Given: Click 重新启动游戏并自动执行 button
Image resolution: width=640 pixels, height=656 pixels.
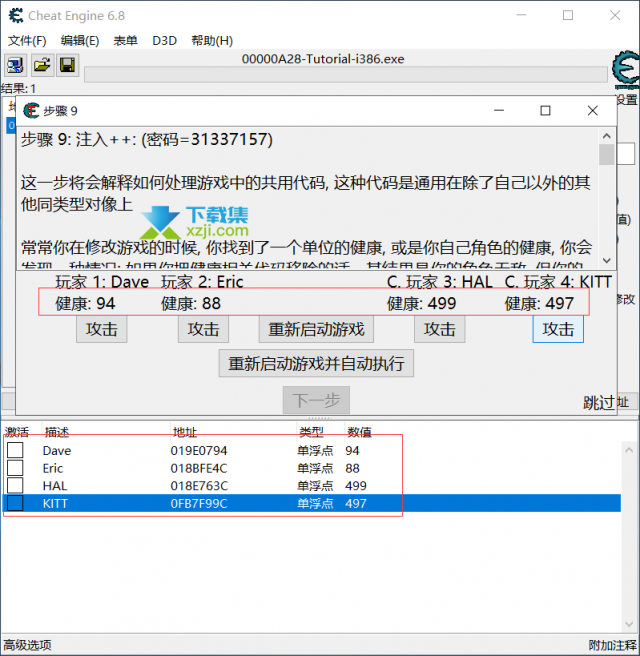Looking at the screenshot, I should click(316, 364).
